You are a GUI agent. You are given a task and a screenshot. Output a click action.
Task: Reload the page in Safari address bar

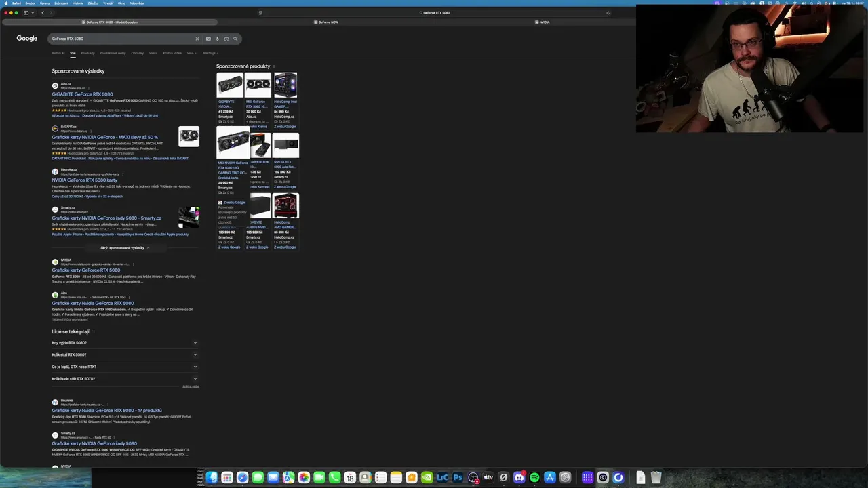point(608,12)
